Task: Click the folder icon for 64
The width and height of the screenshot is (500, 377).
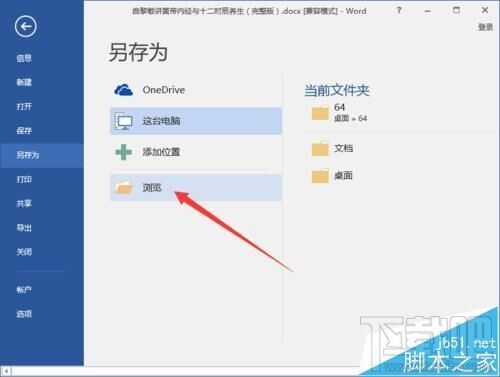Action: tap(320, 113)
